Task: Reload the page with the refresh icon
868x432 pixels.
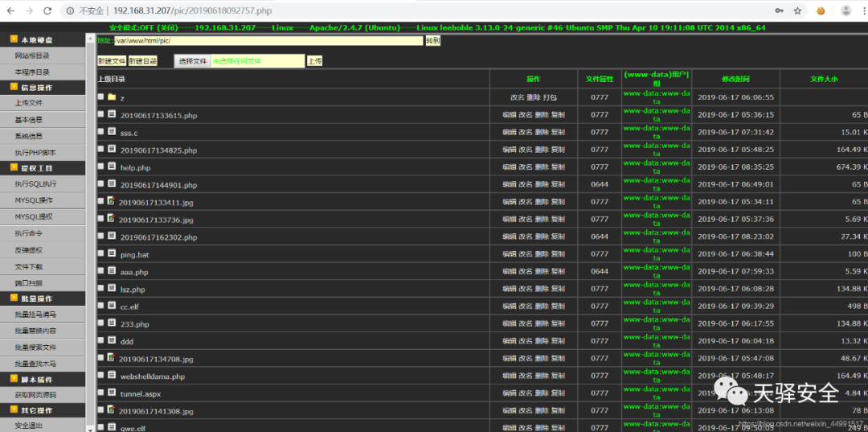Action: [47, 10]
